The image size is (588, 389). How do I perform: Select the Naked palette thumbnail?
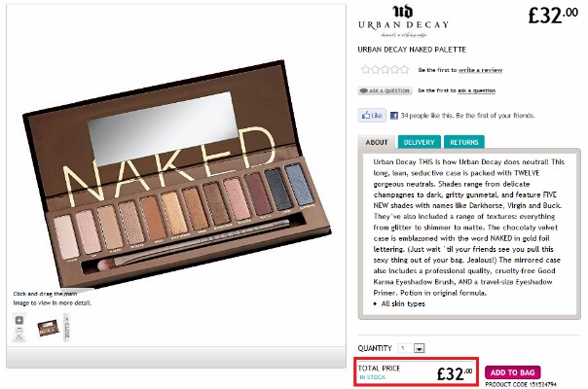49,328
